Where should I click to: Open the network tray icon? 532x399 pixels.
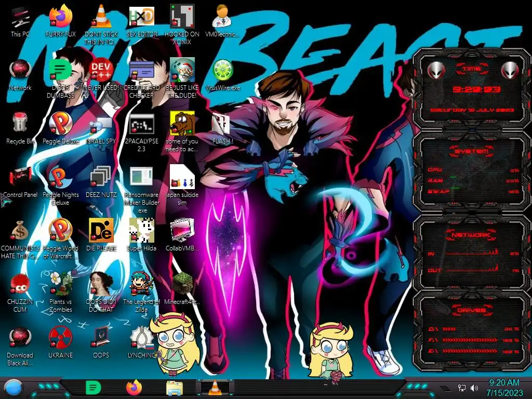pos(461,388)
